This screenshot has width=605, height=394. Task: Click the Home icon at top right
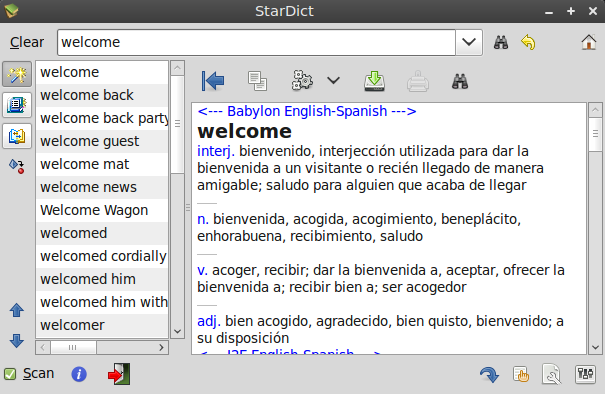tap(588, 42)
